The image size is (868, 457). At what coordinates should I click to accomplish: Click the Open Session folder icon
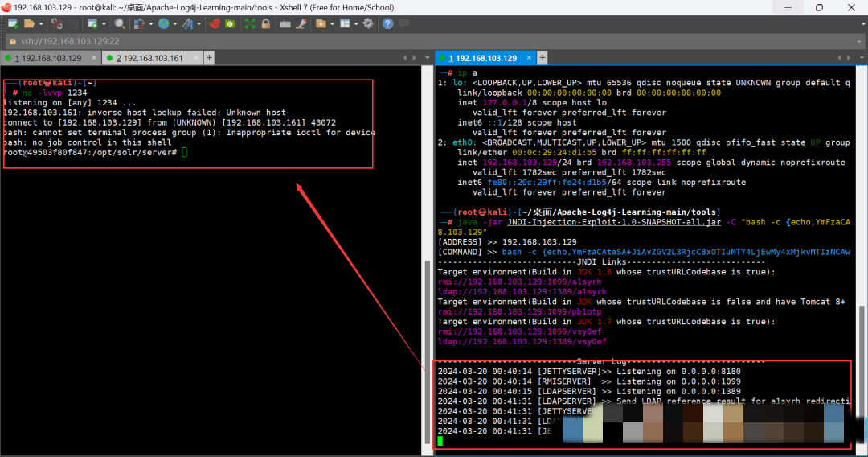[30, 24]
